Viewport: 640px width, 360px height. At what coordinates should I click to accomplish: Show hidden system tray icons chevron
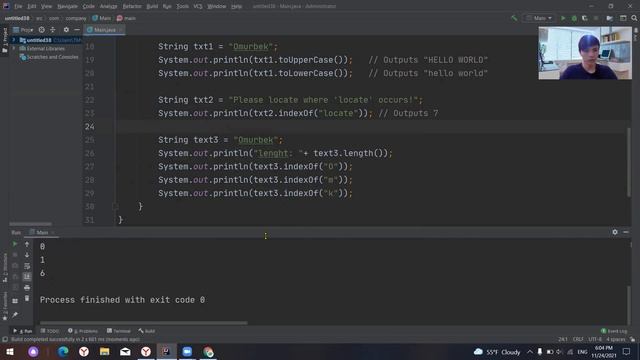point(530,352)
